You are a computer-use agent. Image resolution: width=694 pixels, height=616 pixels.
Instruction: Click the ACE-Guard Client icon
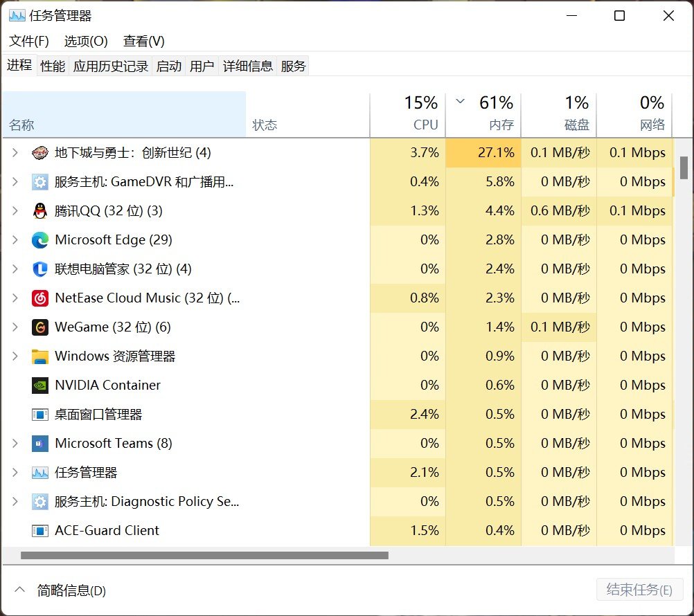pos(40,531)
